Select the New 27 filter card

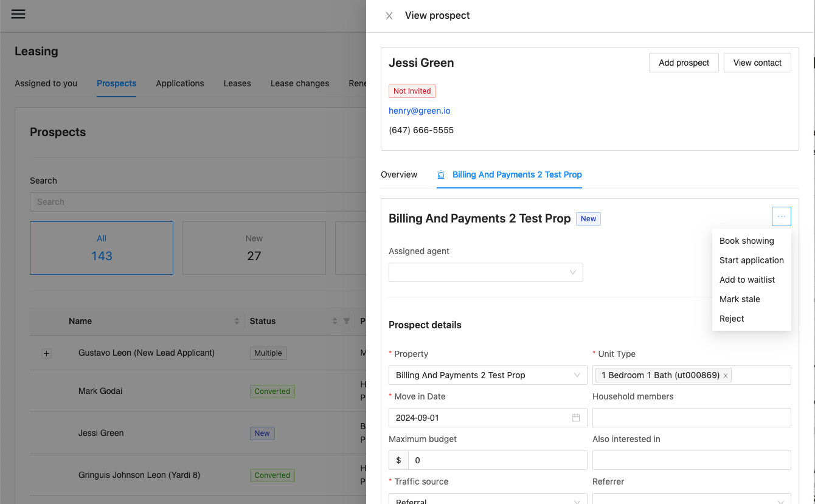[254, 248]
